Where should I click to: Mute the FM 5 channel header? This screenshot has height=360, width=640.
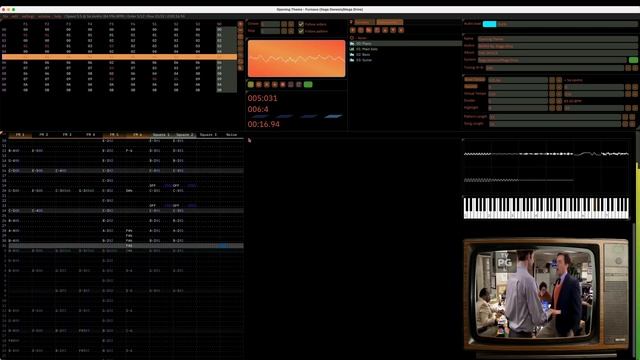click(114, 134)
